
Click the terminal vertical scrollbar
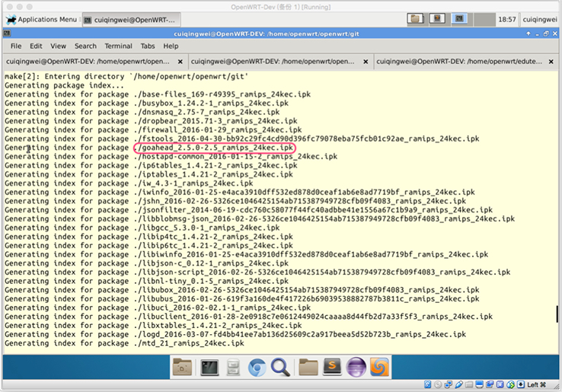[x=555, y=314]
